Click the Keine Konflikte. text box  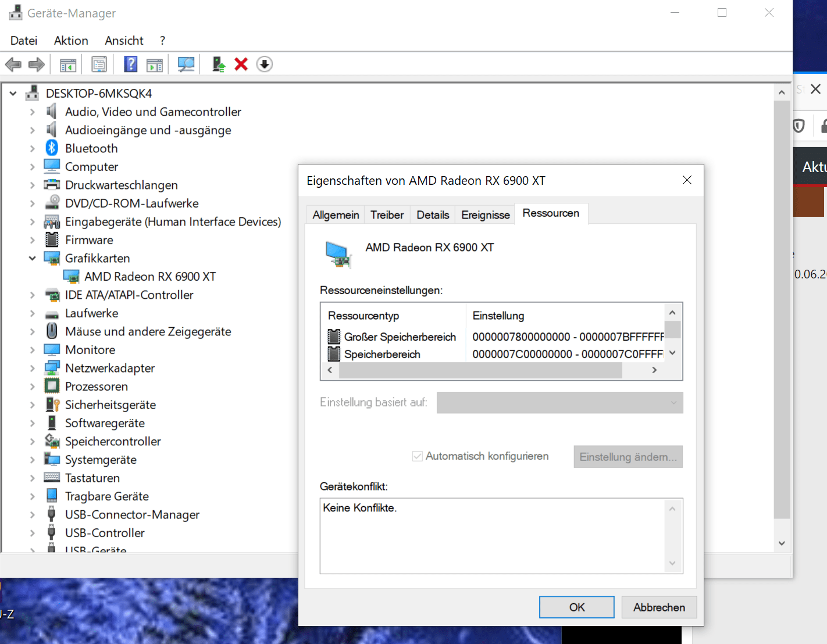(501, 536)
